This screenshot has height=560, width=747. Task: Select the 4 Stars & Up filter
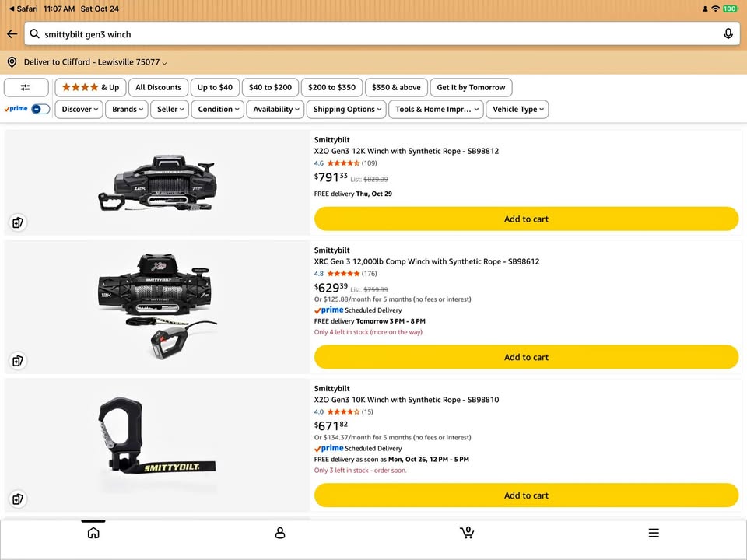pos(90,88)
